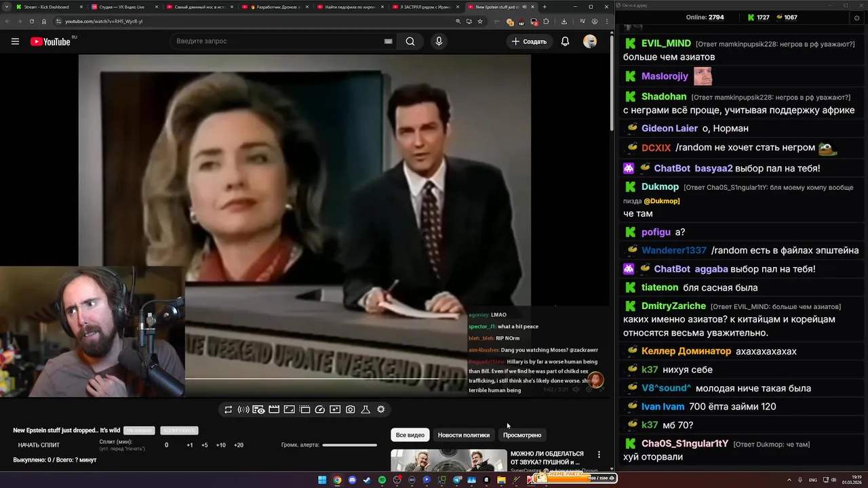This screenshot has height=488, width=868.
Task: Click the resize-frame icon under the video
Action: pyautogui.click(x=289, y=409)
